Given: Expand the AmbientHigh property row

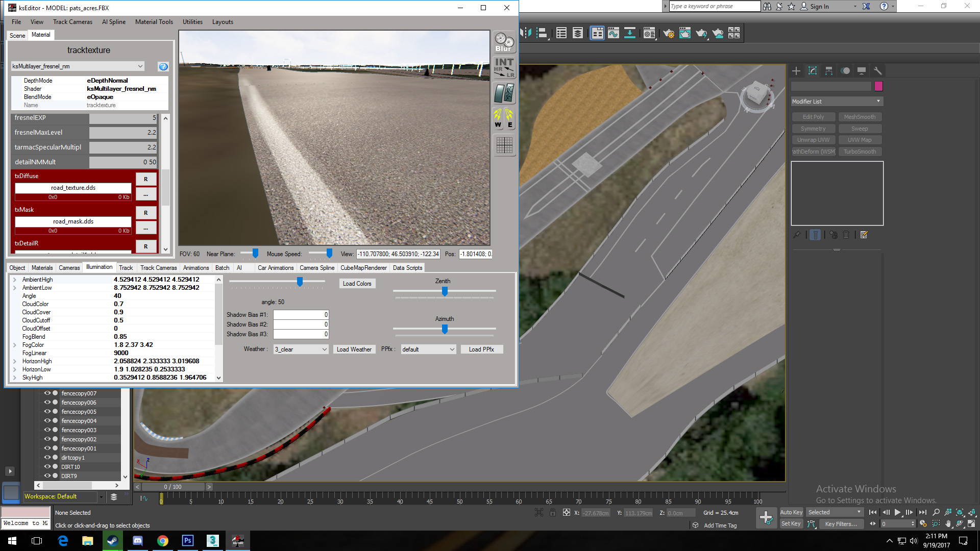Looking at the screenshot, I should [x=15, y=280].
